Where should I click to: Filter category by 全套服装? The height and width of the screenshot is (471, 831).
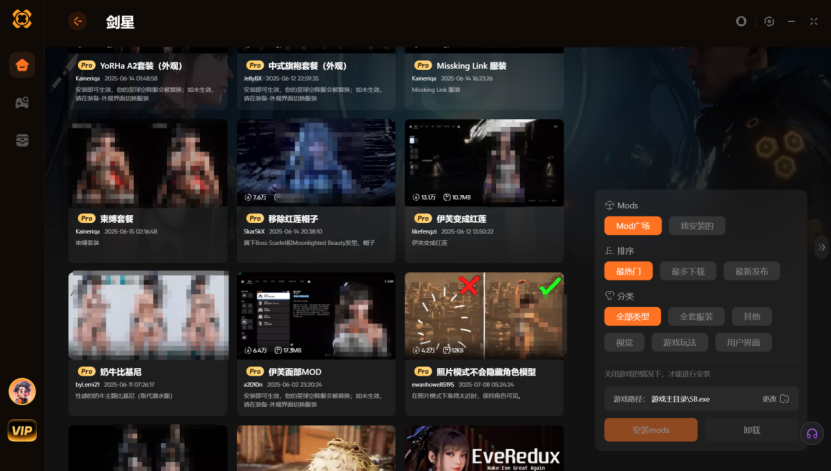[696, 316]
